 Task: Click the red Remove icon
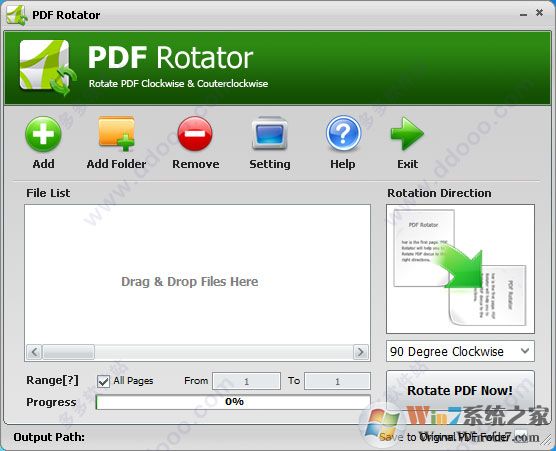(195, 134)
